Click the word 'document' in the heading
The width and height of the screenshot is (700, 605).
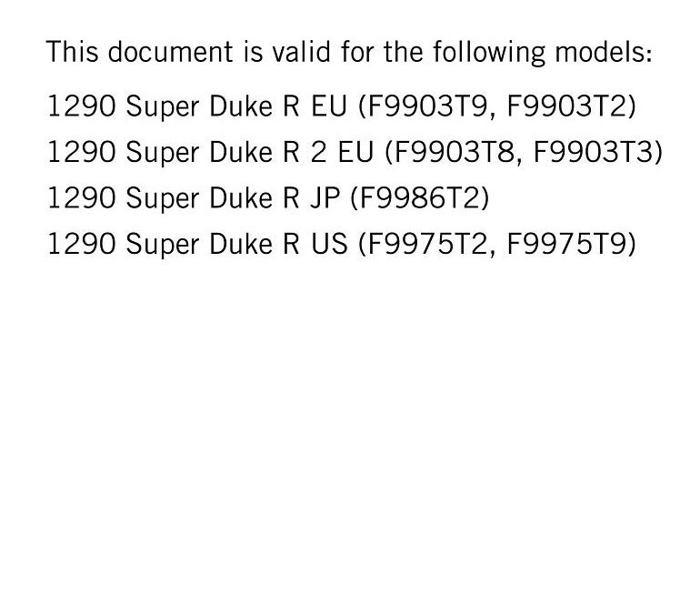(x=171, y=51)
